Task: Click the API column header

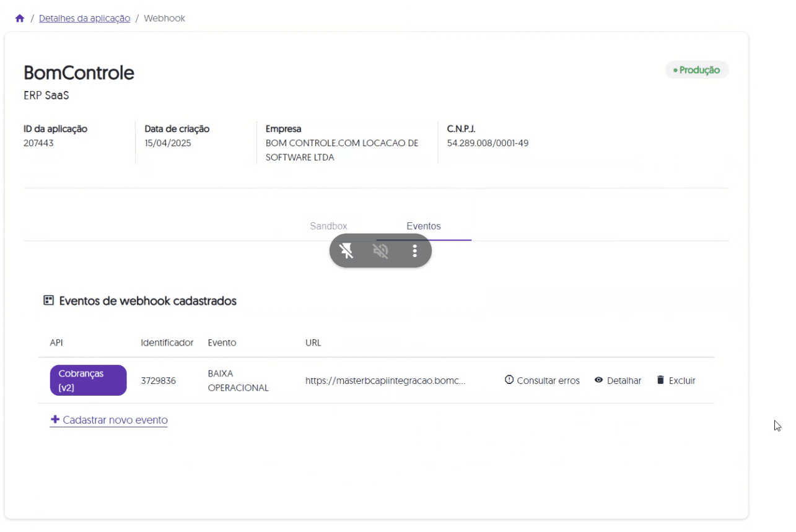Action: [x=56, y=342]
